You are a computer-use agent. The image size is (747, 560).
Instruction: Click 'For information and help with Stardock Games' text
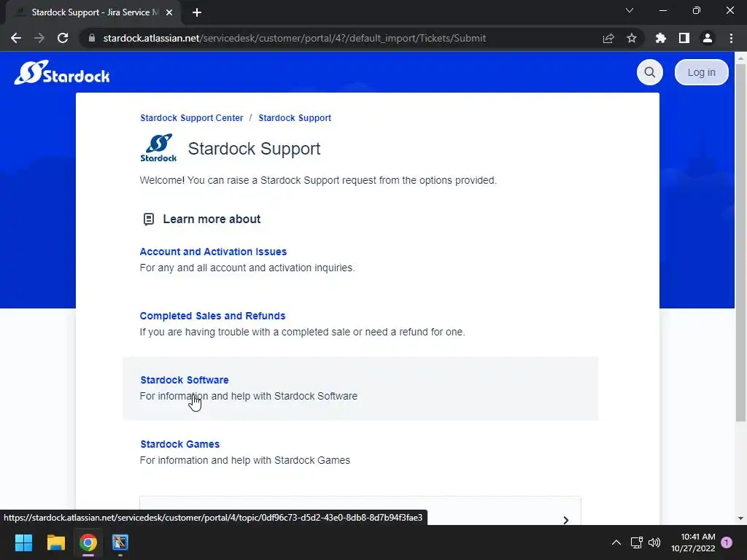245,460
